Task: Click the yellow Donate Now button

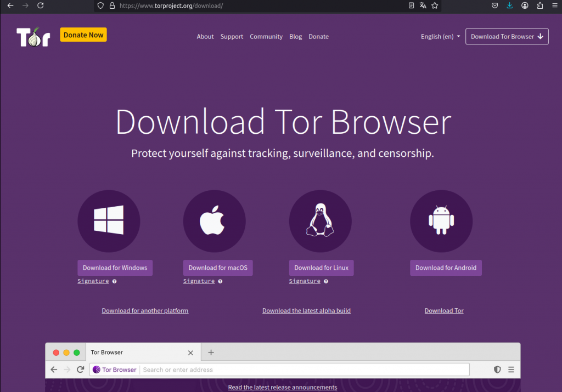Action: 83,35
